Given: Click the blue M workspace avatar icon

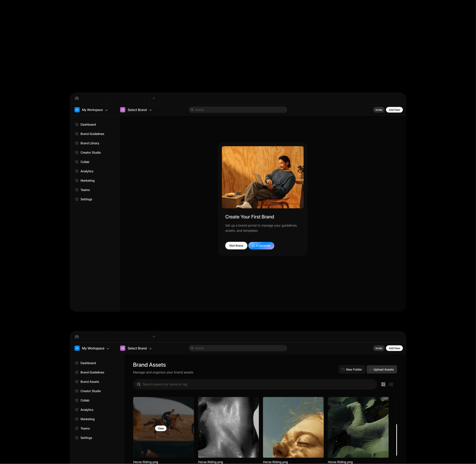Looking at the screenshot, I should (x=77, y=110).
